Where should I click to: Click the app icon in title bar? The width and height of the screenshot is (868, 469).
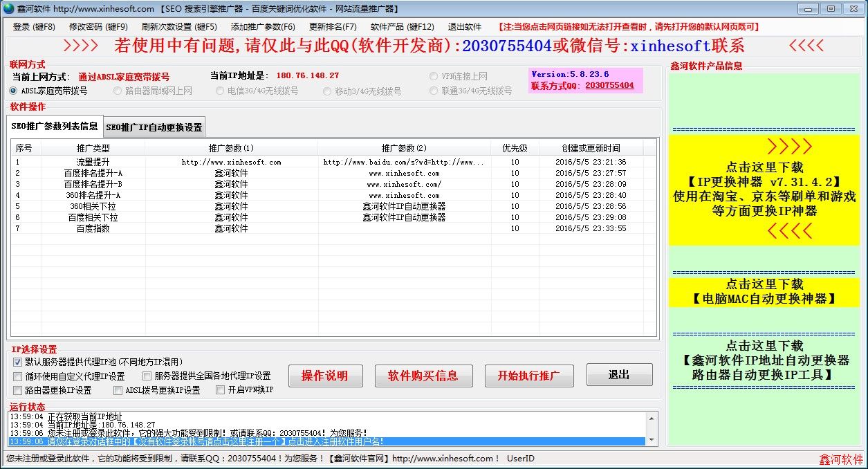[x=9, y=9]
